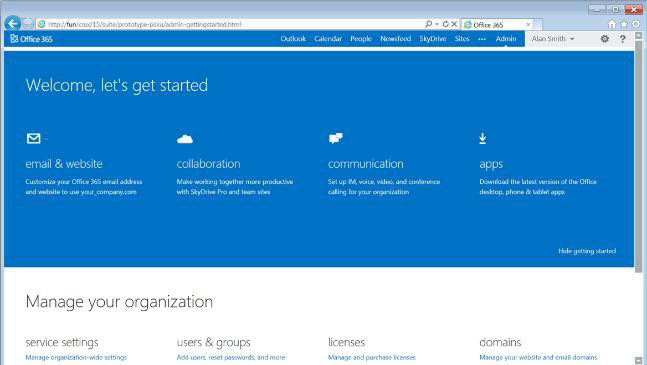This screenshot has width=647, height=365.
Task: Click the communication chat bubbles icon
Action: click(335, 138)
